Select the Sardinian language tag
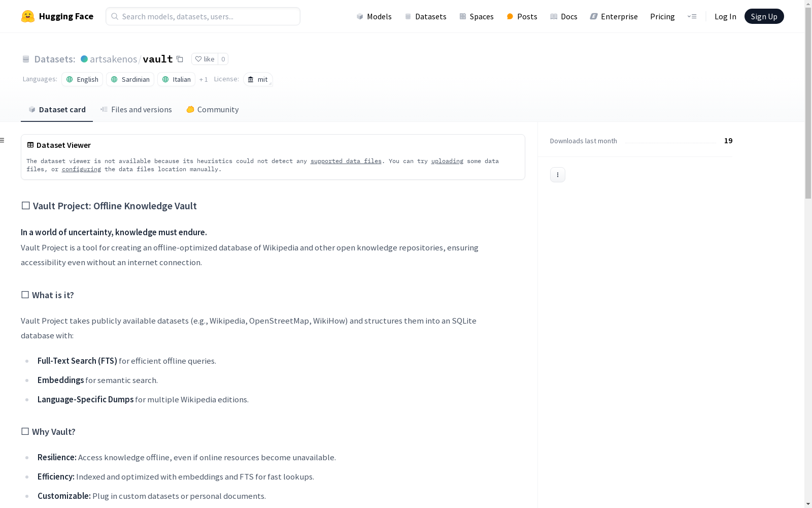 coord(130,79)
